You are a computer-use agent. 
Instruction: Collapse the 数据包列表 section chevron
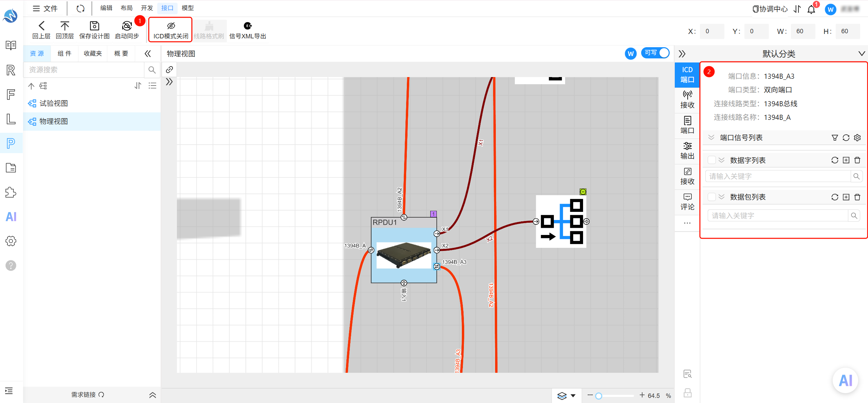click(722, 197)
